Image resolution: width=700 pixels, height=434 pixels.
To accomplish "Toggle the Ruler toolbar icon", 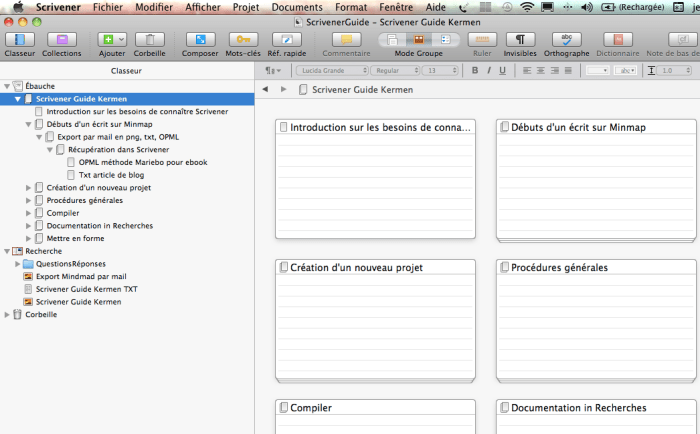I will point(482,40).
